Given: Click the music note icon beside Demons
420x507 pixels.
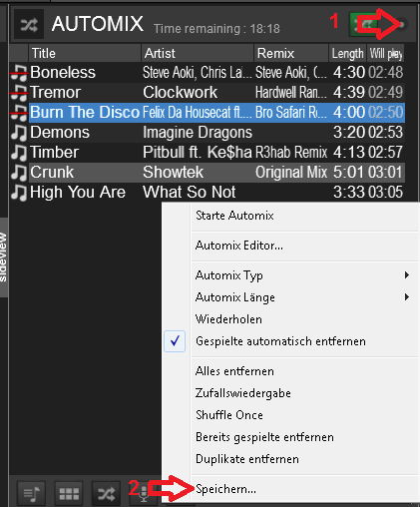Looking at the screenshot, I should pyautogui.click(x=19, y=132).
